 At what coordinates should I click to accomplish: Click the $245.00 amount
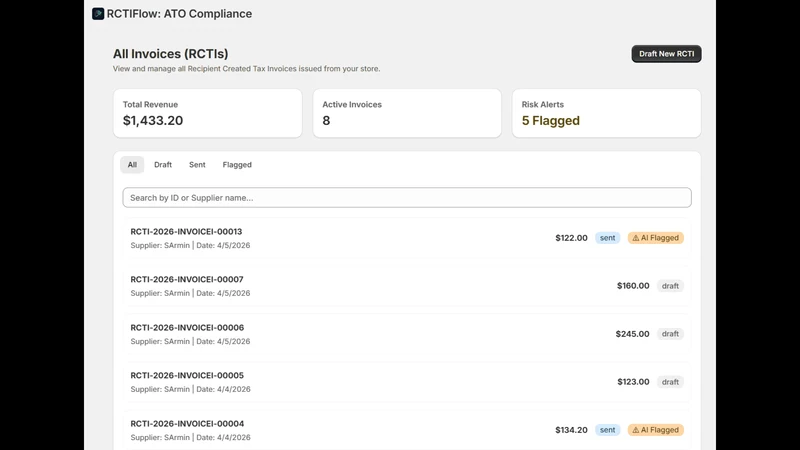tap(633, 334)
